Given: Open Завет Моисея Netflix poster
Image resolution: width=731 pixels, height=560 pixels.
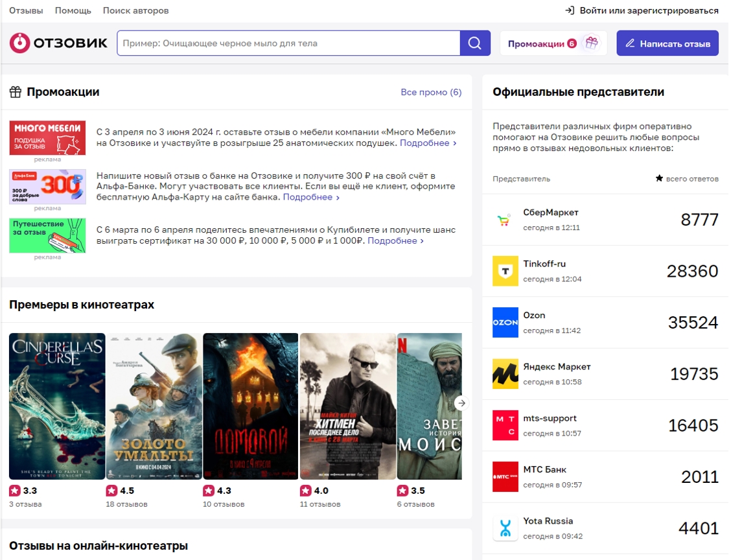Looking at the screenshot, I should pyautogui.click(x=430, y=406).
